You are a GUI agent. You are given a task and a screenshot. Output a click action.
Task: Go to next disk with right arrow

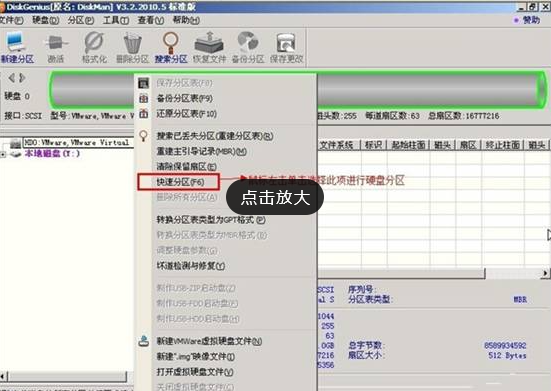22,78
